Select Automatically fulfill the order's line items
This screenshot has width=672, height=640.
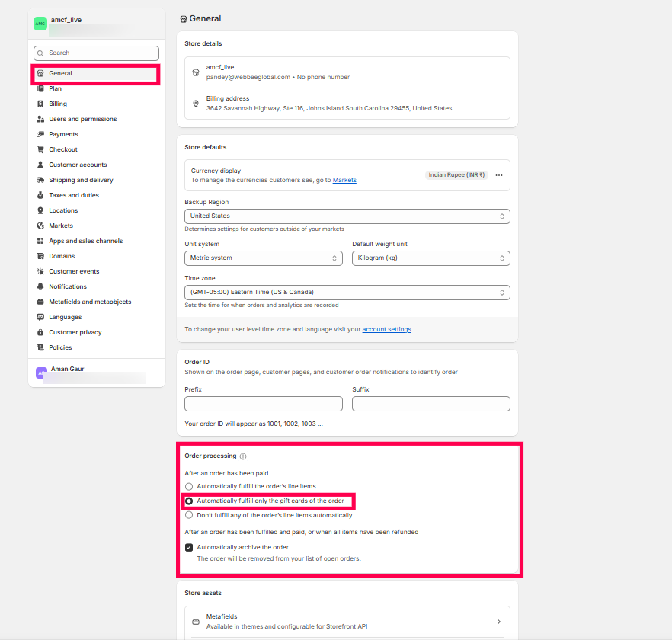(189, 486)
